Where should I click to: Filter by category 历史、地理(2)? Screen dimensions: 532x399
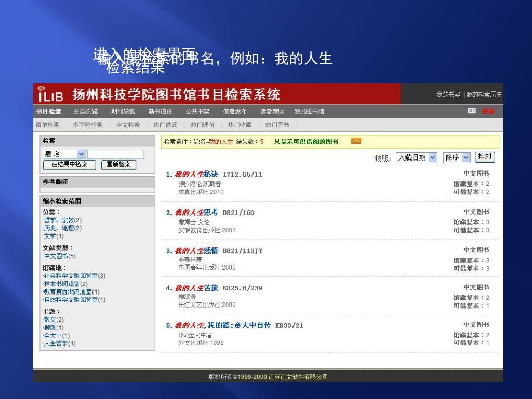coord(63,228)
